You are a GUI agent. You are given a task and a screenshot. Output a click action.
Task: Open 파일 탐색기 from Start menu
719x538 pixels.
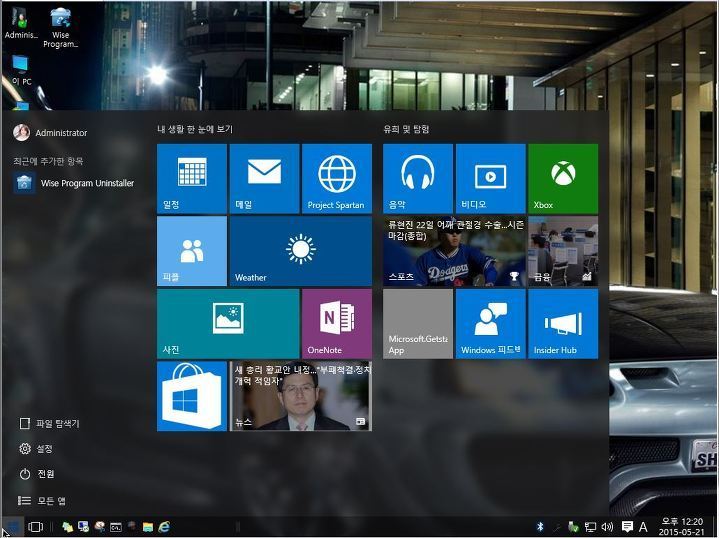point(49,423)
